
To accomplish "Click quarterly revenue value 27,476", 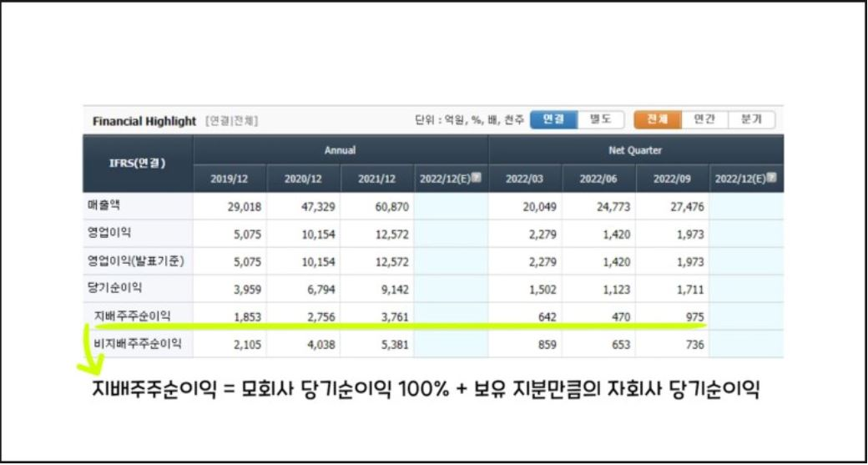I will click(x=687, y=207).
